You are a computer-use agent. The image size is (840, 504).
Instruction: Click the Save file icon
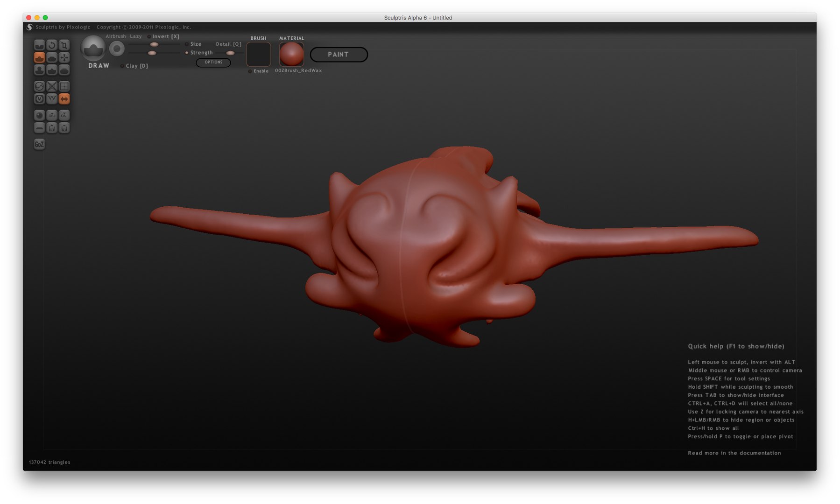coord(64,128)
